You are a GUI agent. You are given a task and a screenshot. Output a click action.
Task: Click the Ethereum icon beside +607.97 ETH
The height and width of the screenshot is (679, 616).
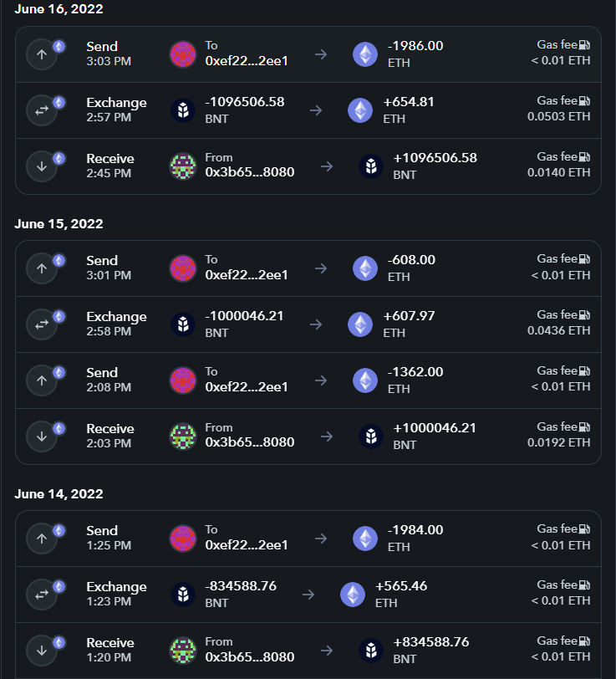360,324
